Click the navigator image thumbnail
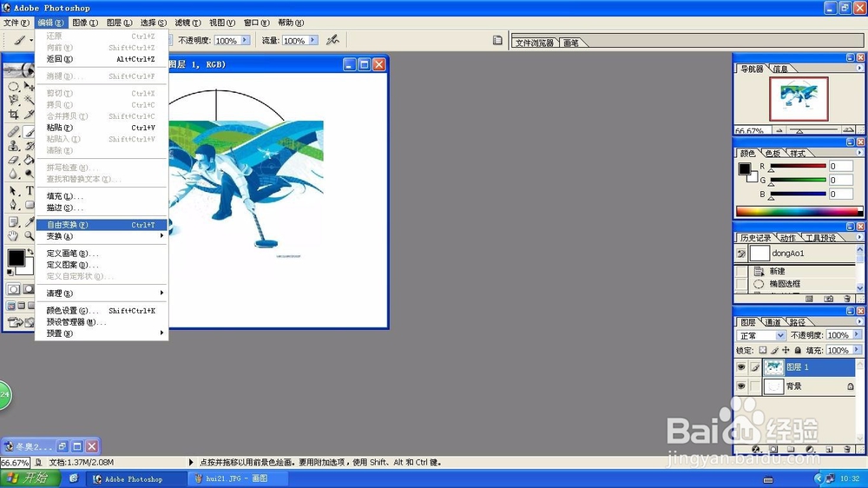The image size is (868, 488). pos(799,99)
